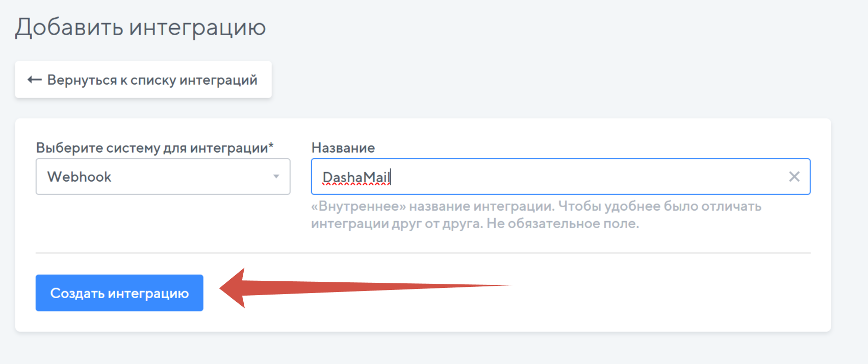Click the 'Выберите систему для интеграции' label
Screen dimensions: 868x364
click(x=151, y=148)
